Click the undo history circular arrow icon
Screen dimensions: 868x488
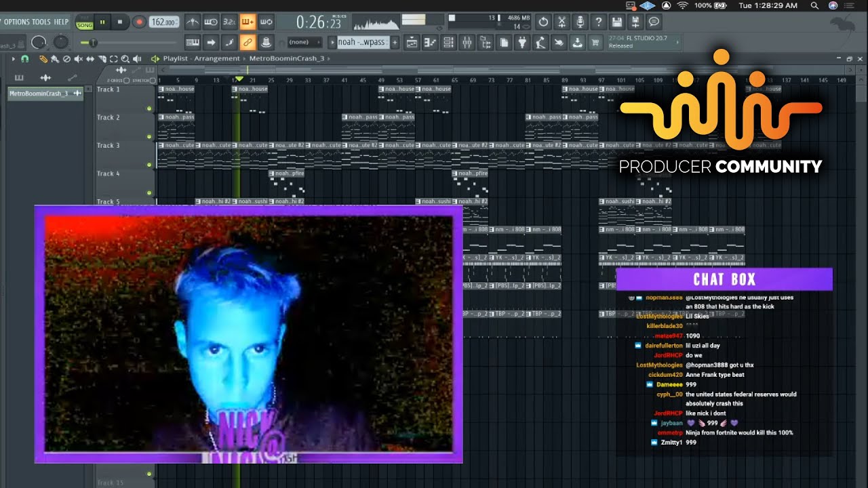coord(543,22)
